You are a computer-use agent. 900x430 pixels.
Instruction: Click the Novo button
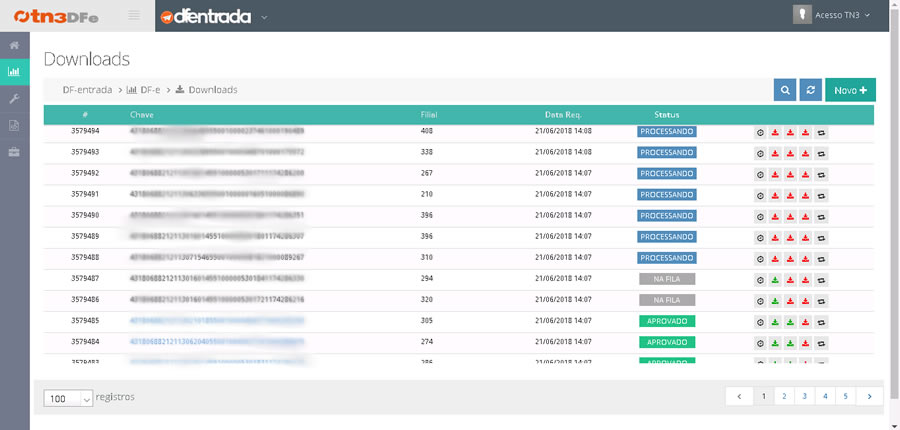(x=850, y=90)
